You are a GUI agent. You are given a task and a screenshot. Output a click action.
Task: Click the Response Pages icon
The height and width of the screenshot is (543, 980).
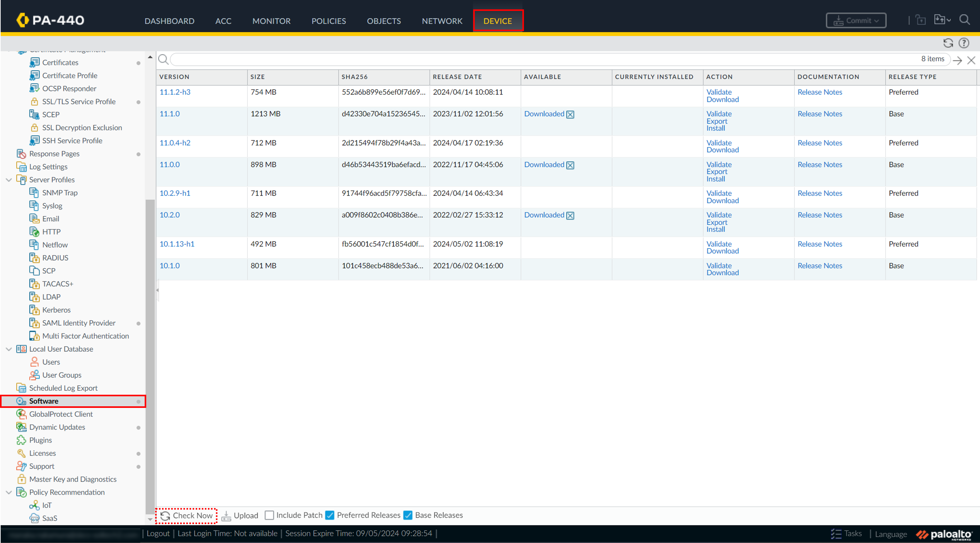(21, 154)
